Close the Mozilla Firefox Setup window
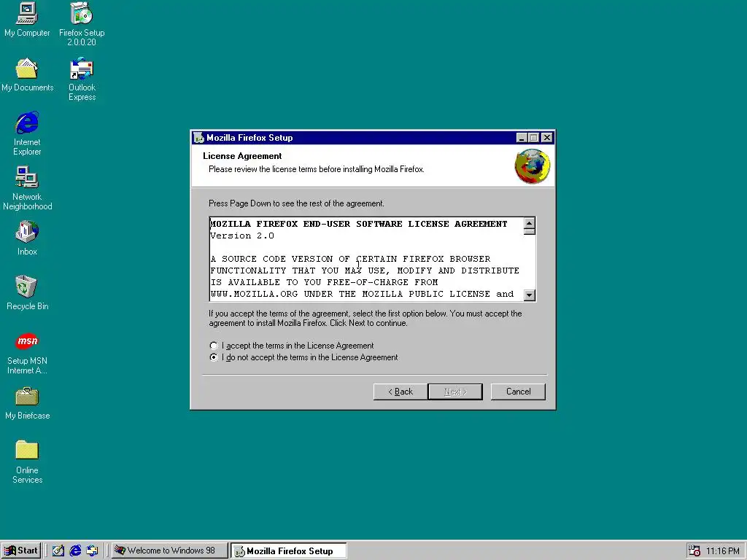This screenshot has width=747, height=560. [547, 138]
